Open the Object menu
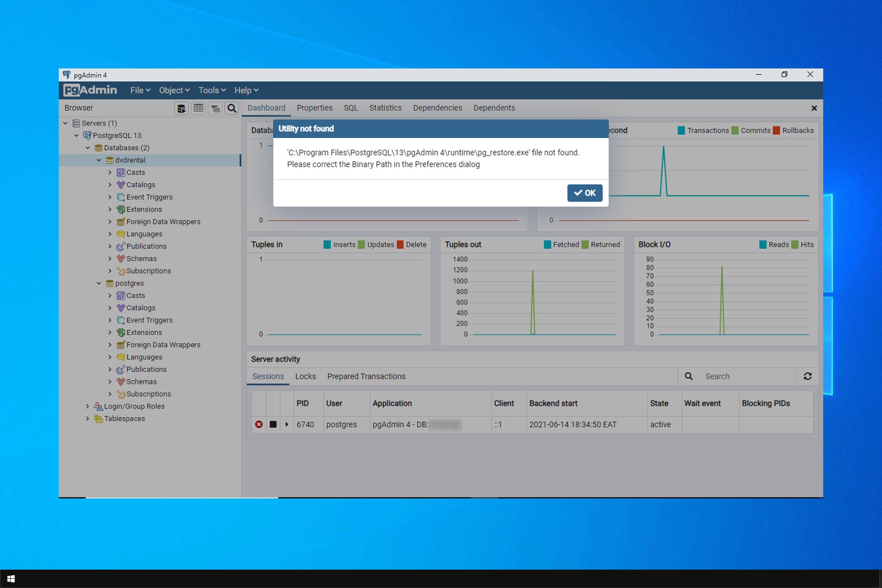The height and width of the screenshot is (588, 882). pos(174,90)
